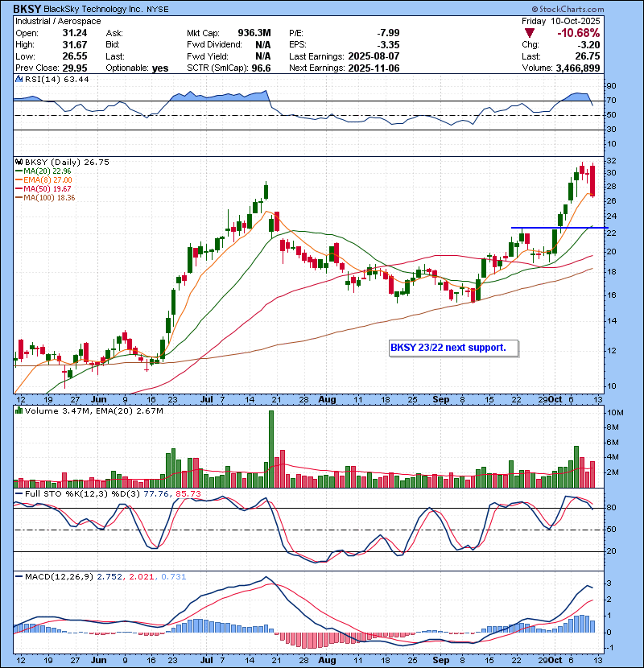Click the Open value 31.24
The image size is (644, 668).
(x=75, y=33)
